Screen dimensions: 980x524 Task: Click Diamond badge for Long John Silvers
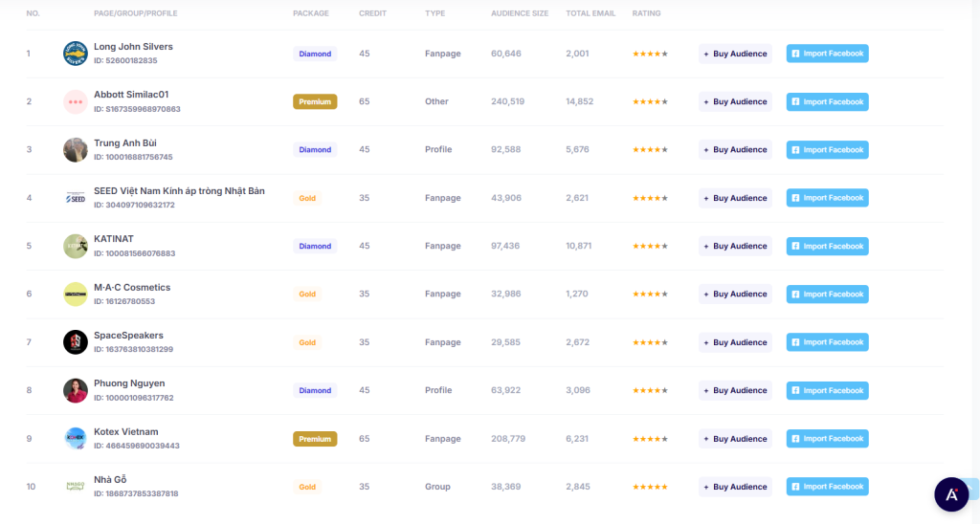click(315, 54)
